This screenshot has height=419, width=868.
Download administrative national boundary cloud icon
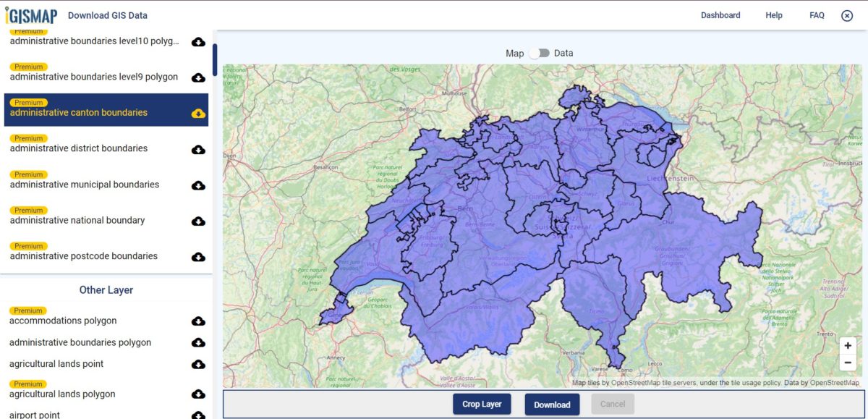coord(198,221)
